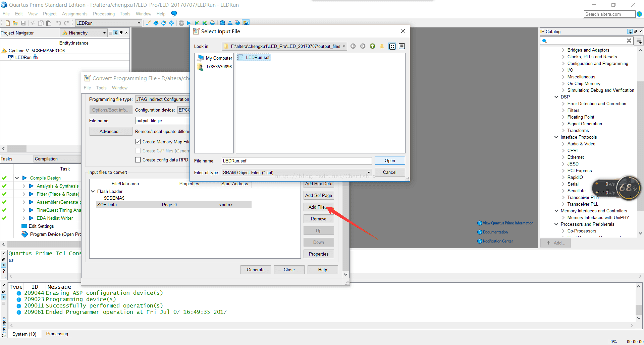Click the Open project folder toolbar icon

[x=15, y=23]
